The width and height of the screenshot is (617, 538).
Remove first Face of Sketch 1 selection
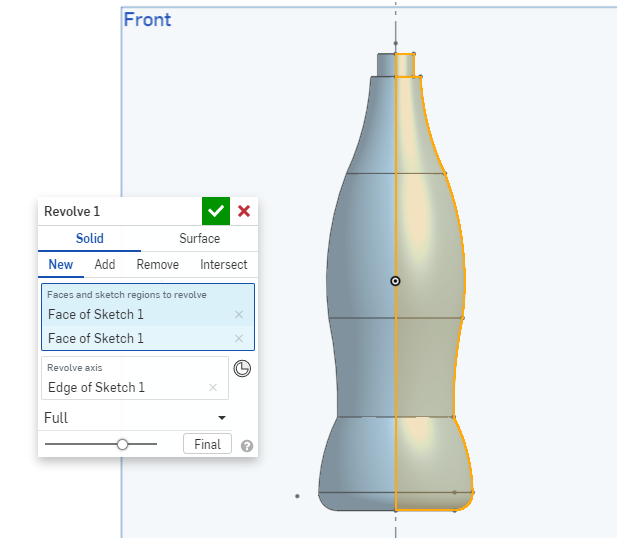click(238, 314)
